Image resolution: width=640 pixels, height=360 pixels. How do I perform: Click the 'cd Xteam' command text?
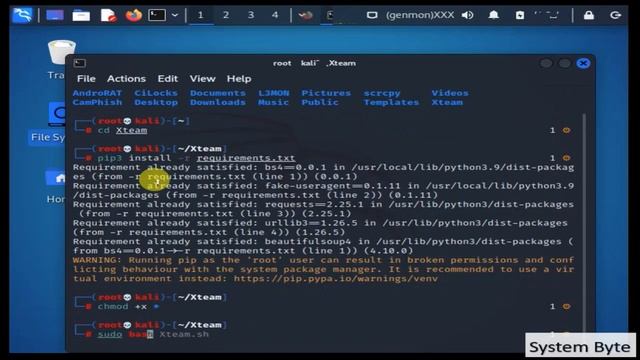[x=122, y=130]
